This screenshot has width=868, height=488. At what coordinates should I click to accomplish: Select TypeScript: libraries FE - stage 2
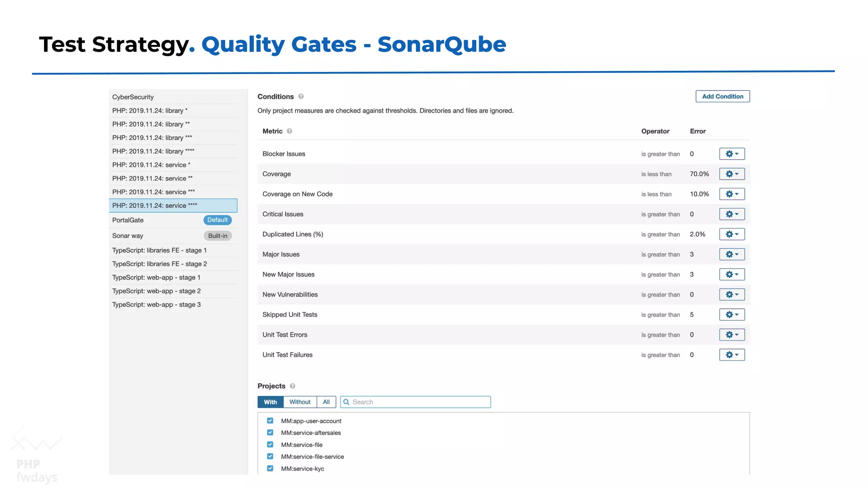coord(173,264)
